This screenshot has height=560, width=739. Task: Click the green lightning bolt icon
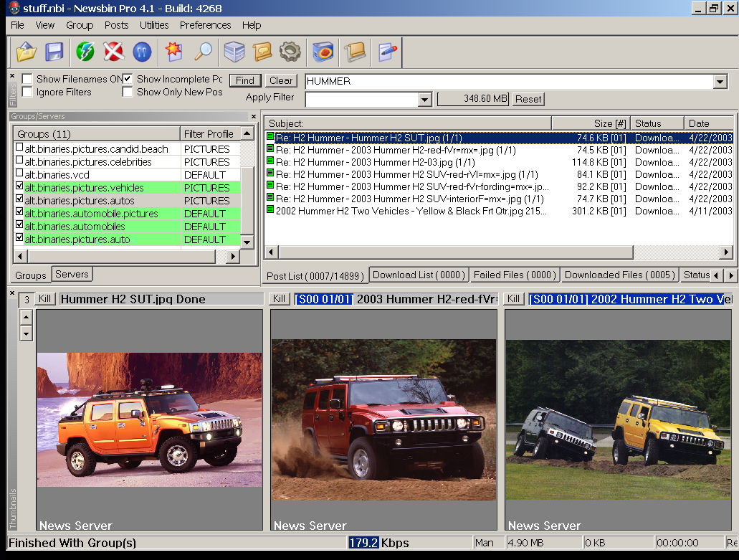click(85, 52)
